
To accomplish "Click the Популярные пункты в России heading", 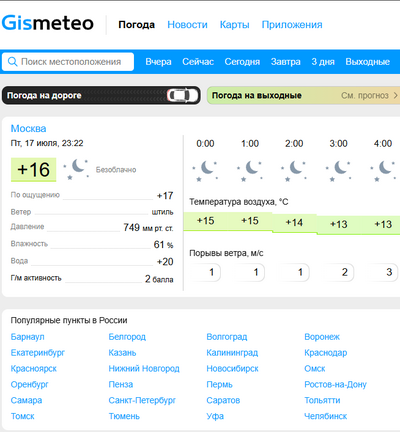I will (x=69, y=320).
